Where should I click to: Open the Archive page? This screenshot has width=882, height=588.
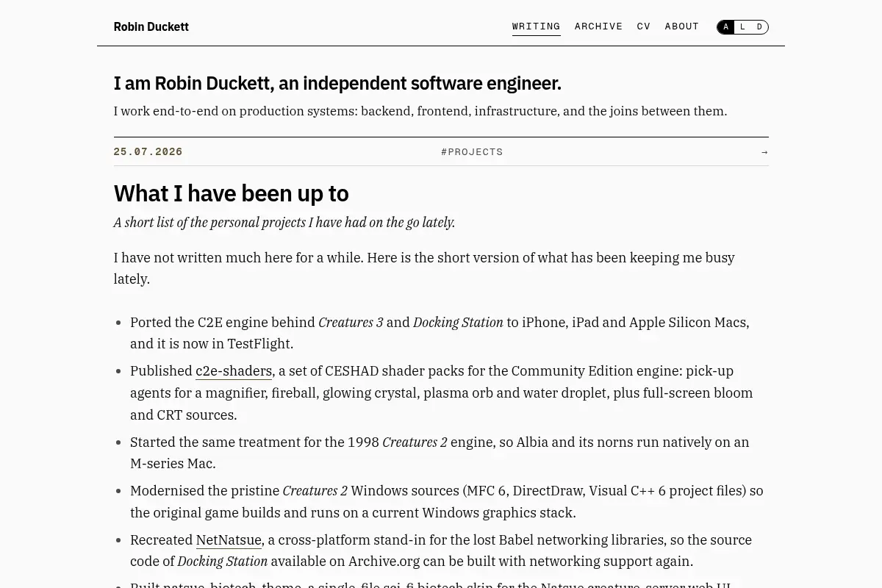coord(599,26)
